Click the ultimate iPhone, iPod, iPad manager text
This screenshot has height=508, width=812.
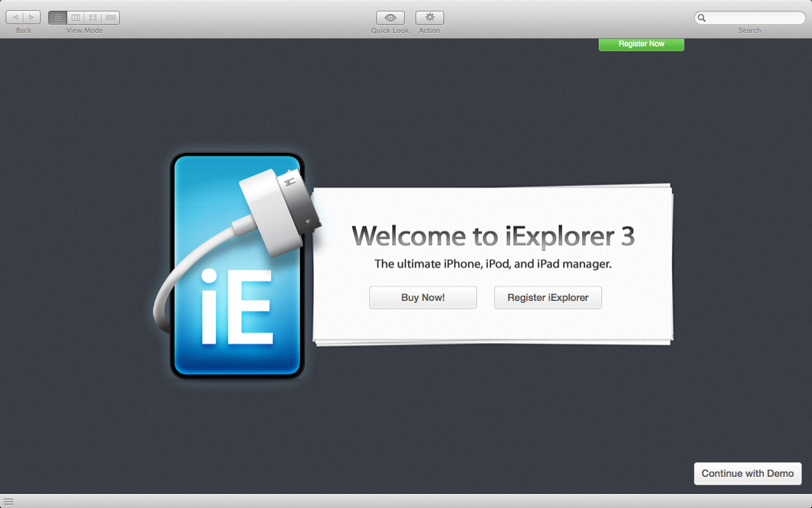[493, 264]
